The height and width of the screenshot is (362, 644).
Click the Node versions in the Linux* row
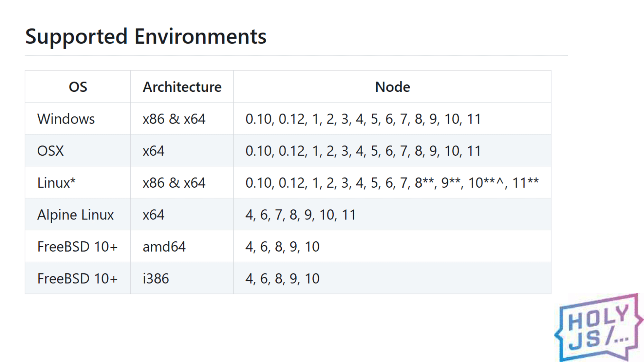pos(392,183)
